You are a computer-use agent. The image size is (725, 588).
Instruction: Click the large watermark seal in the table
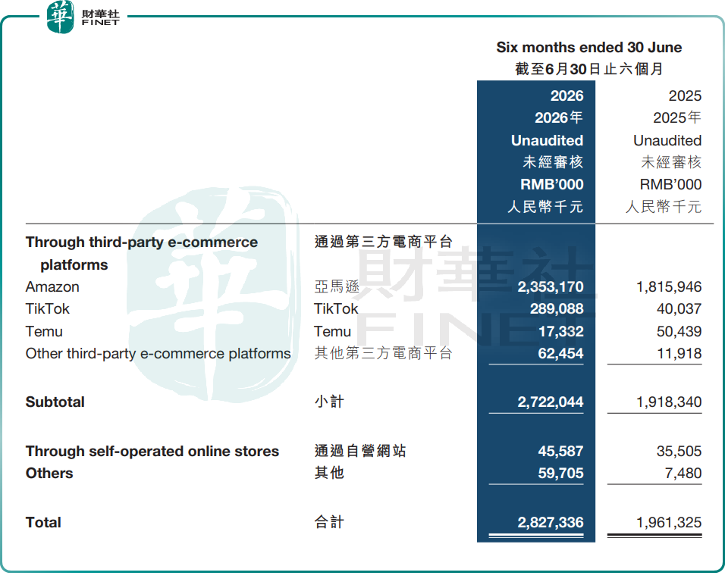(x=214, y=294)
